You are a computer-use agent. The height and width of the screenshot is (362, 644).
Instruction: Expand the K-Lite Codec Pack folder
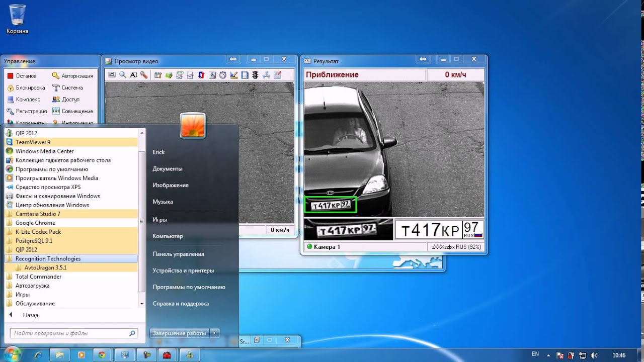click(x=71, y=232)
